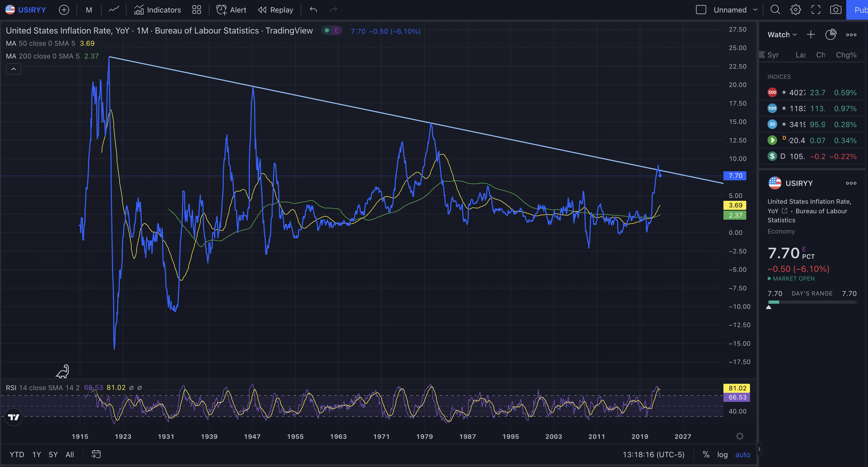Click the add symbol plus icon
The image size is (868, 467).
[x=64, y=10]
